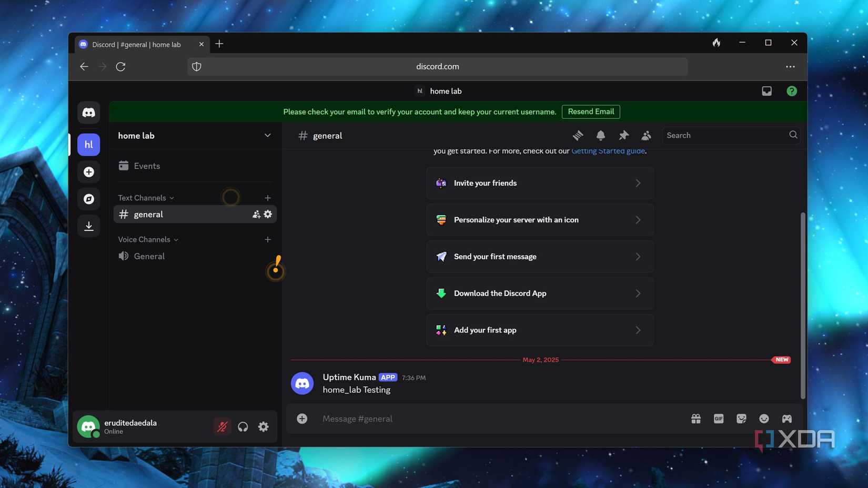The width and height of the screenshot is (868, 488).
Task: Open Personalize your server with an icon card
Action: pos(540,220)
